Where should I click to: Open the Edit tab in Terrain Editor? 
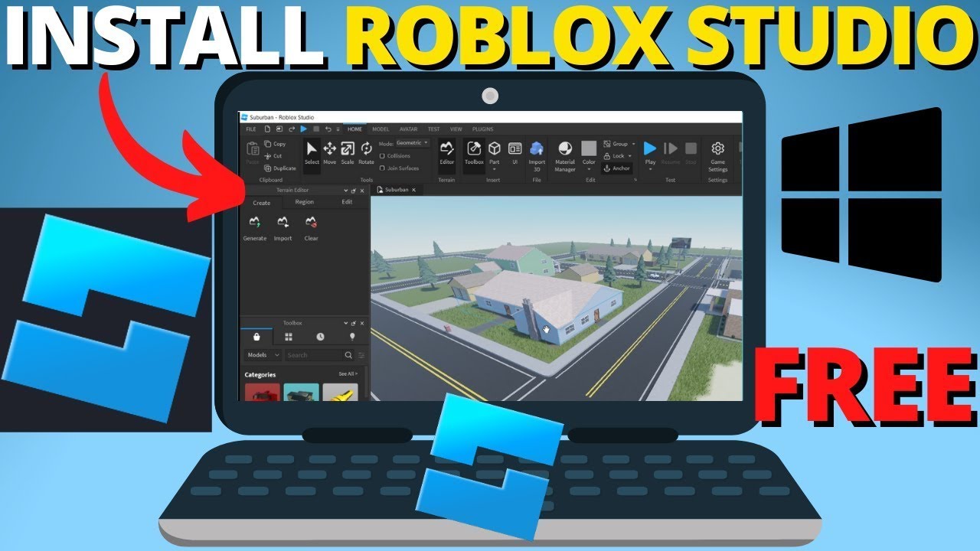point(347,202)
